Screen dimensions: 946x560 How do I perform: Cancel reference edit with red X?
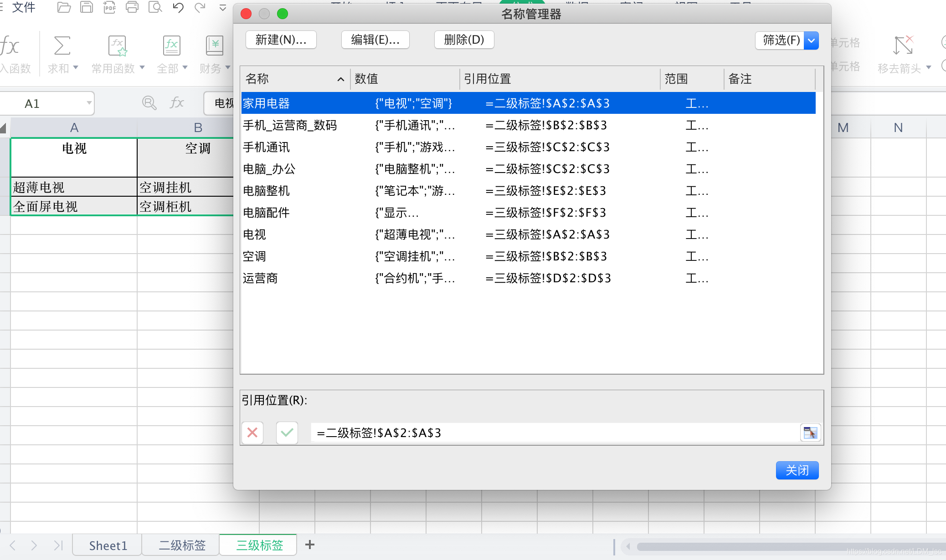tap(252, 433)
